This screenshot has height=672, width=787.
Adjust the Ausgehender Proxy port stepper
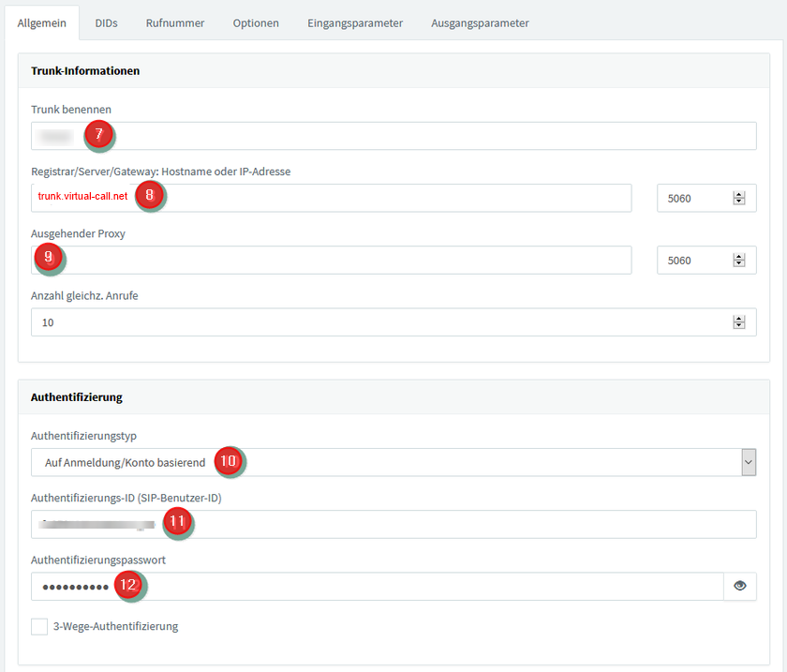click(x=739, y=261)
